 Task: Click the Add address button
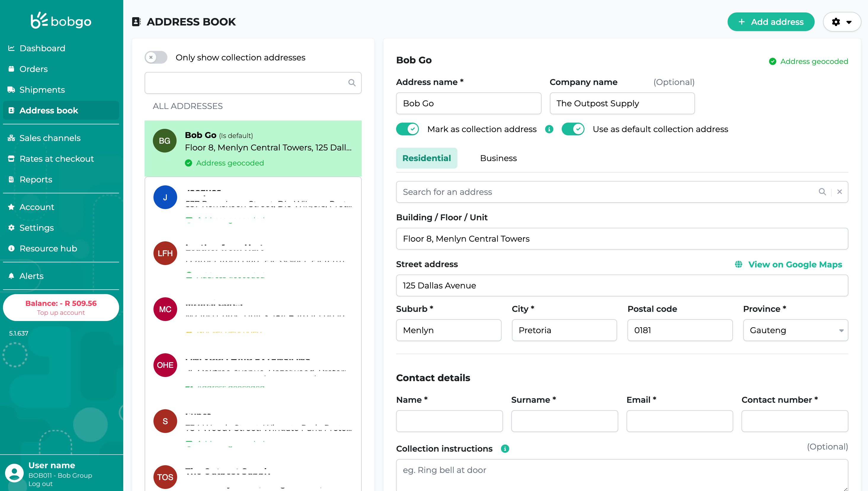[771, 22]
